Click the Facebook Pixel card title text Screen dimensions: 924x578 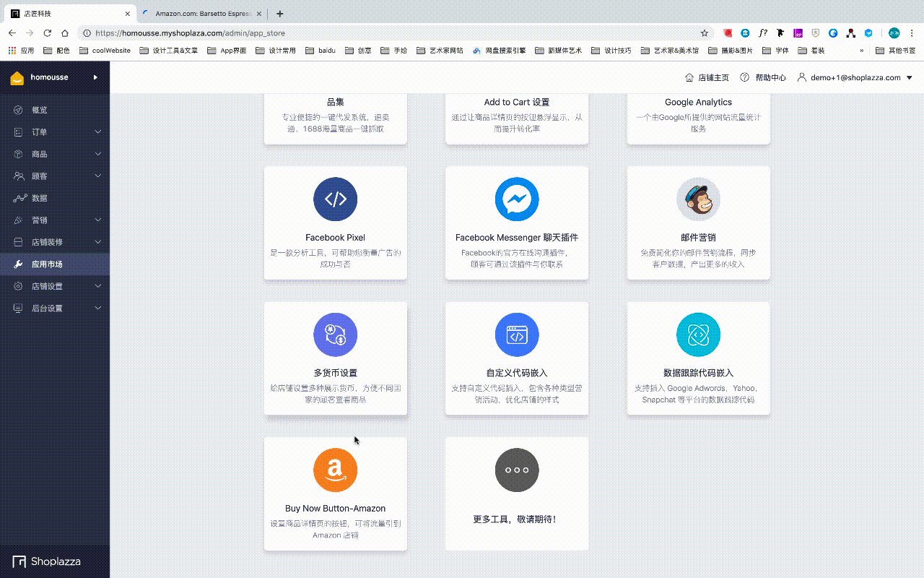tap(335, 238)
